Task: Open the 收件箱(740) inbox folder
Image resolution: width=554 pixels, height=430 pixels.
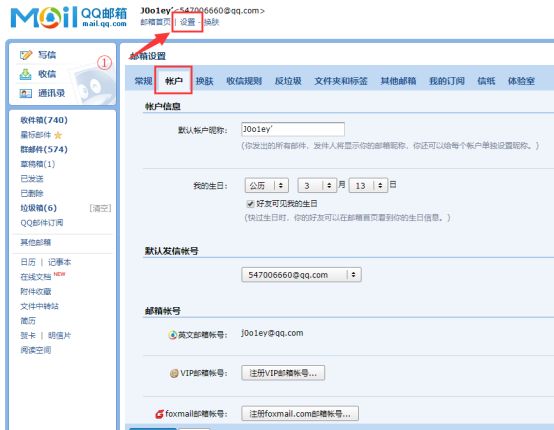Action: [44, 120]
